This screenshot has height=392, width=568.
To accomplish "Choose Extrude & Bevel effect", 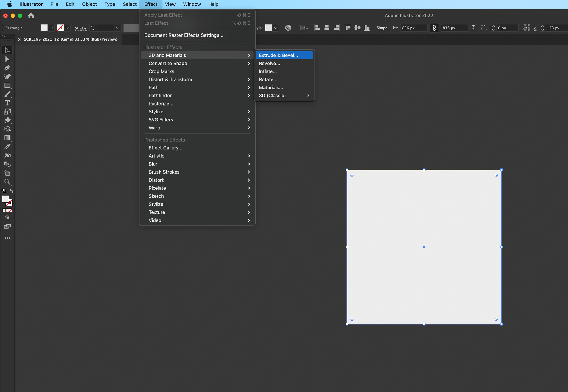I will tap(284, 55).
